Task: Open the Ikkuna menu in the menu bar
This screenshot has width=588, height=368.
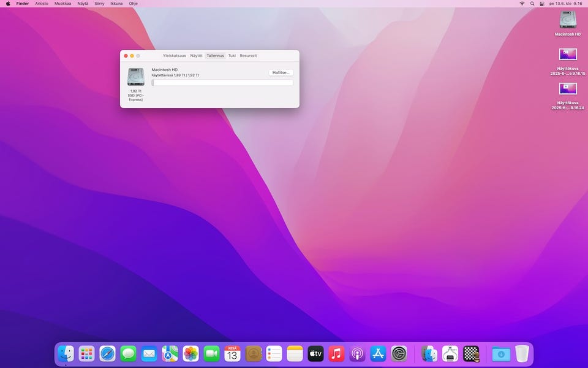Action: click(116, 4)
